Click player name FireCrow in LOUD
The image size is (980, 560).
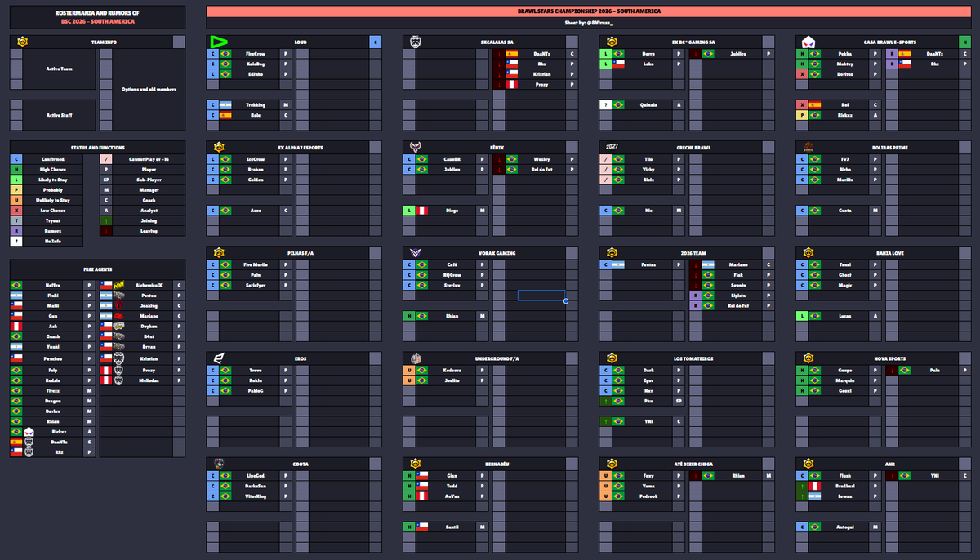256,53
